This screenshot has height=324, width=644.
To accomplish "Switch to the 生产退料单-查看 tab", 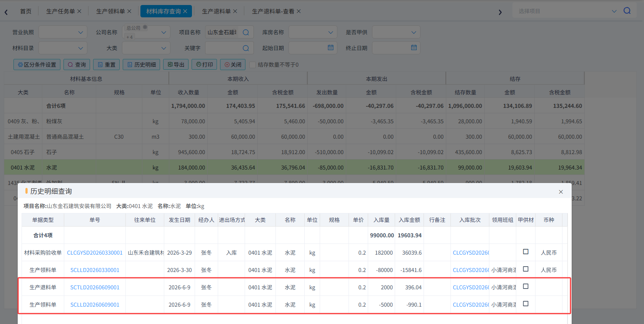I will tap(273, 11).
